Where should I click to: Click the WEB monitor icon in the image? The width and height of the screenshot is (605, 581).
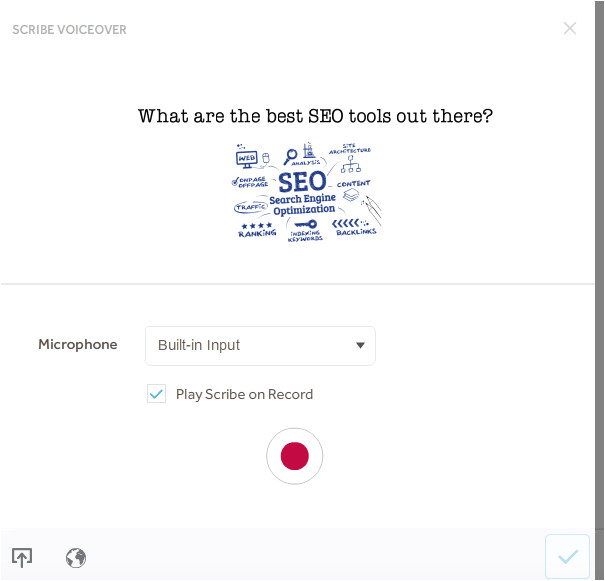247,157
